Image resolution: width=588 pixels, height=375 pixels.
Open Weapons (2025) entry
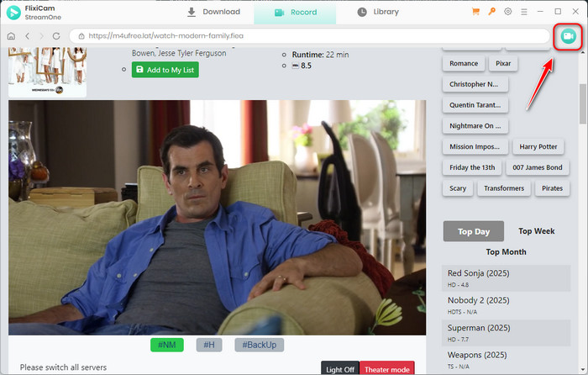click(x=507, y=360)
